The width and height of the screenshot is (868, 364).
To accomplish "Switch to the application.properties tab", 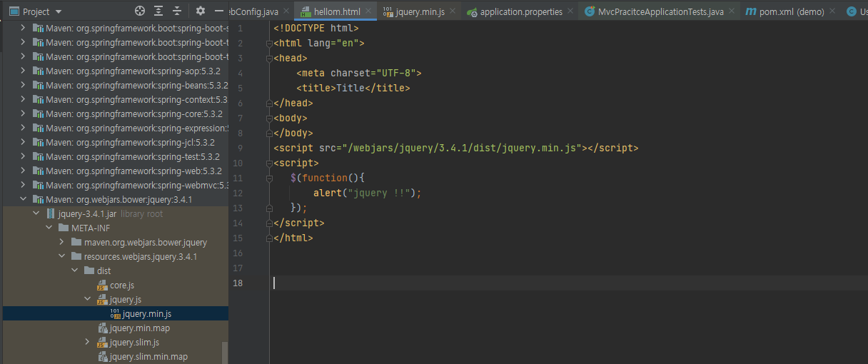I will point(521,12).
